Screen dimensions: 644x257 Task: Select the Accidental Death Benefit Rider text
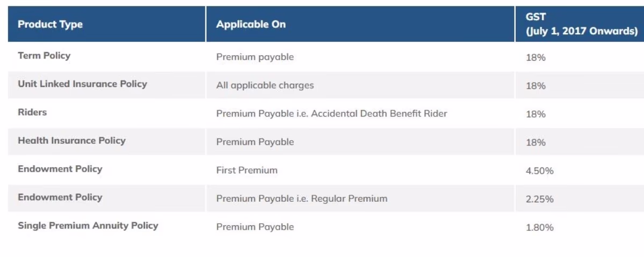pyautogui.click(x=379, y=114)
